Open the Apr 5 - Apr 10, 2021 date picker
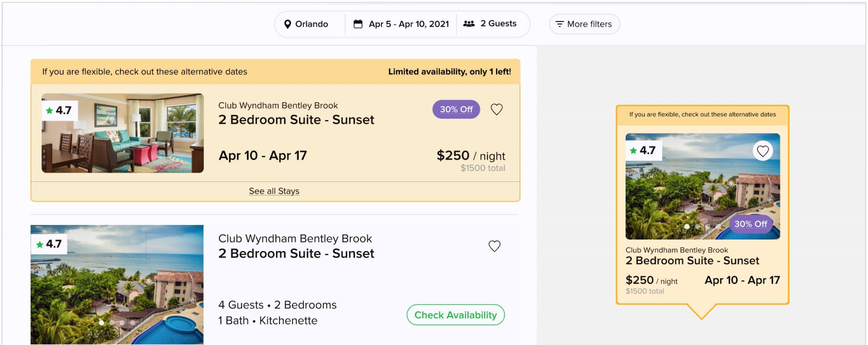Viewport: 868px width, 345px height. (401, 24)
